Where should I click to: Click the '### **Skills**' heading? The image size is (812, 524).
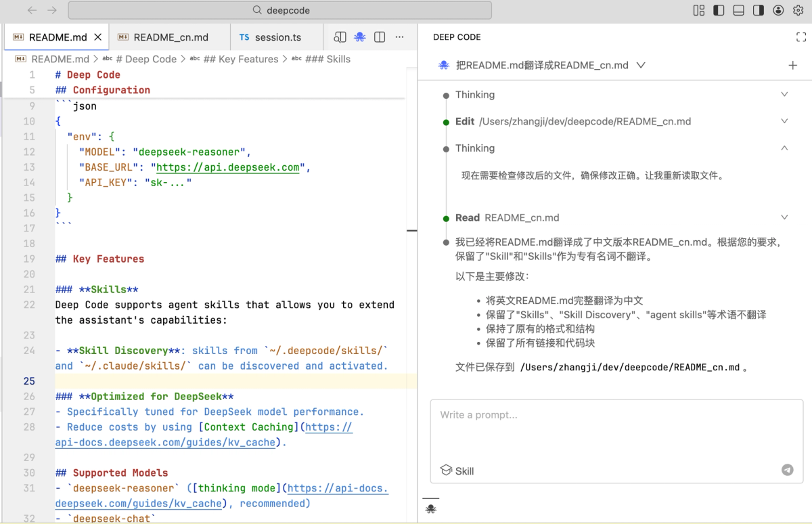97,290
